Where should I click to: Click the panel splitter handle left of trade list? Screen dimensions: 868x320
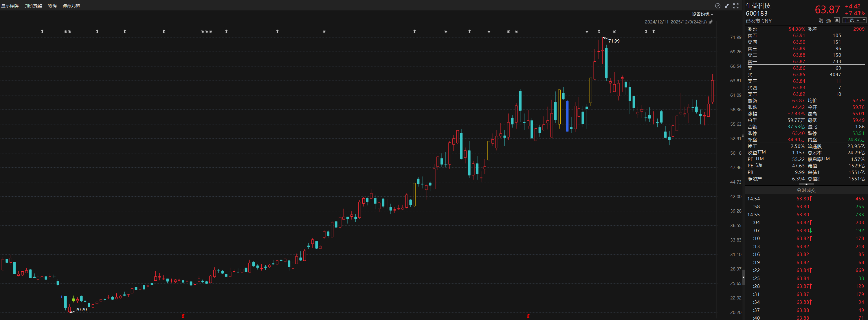click(x=743, y=277)
